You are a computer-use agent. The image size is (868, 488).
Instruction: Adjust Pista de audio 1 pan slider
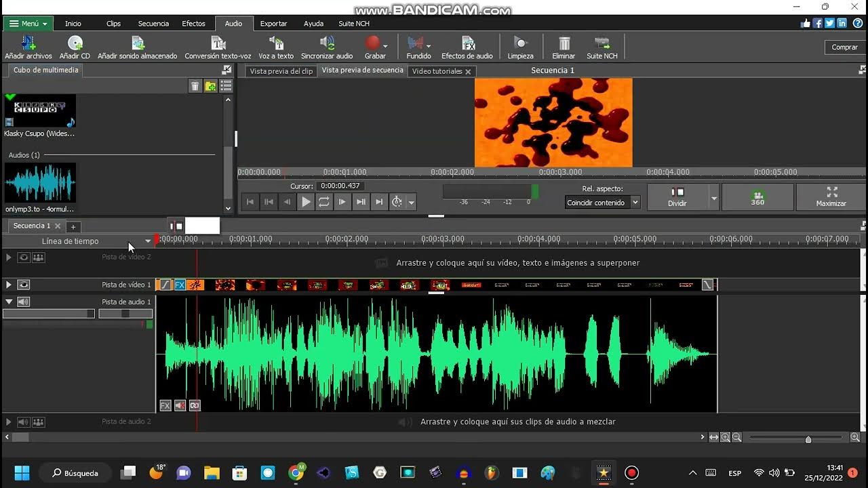(125, 314)
